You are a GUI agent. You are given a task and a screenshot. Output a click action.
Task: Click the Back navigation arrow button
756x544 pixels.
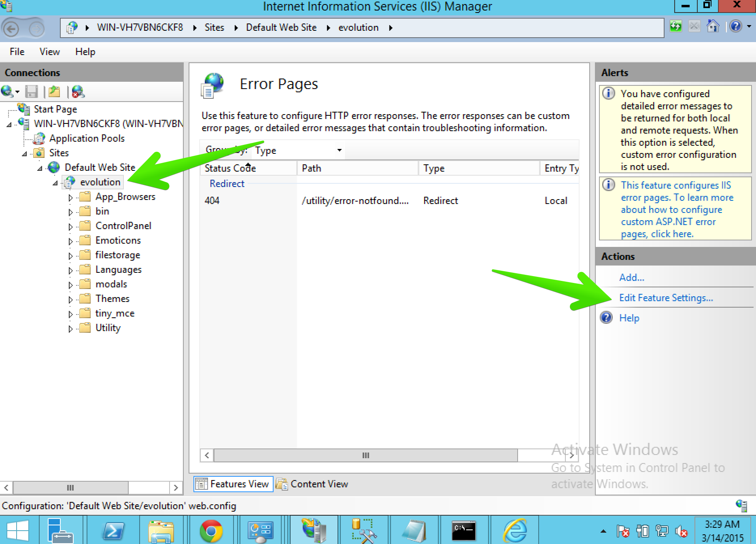click(x=11, y=28)
